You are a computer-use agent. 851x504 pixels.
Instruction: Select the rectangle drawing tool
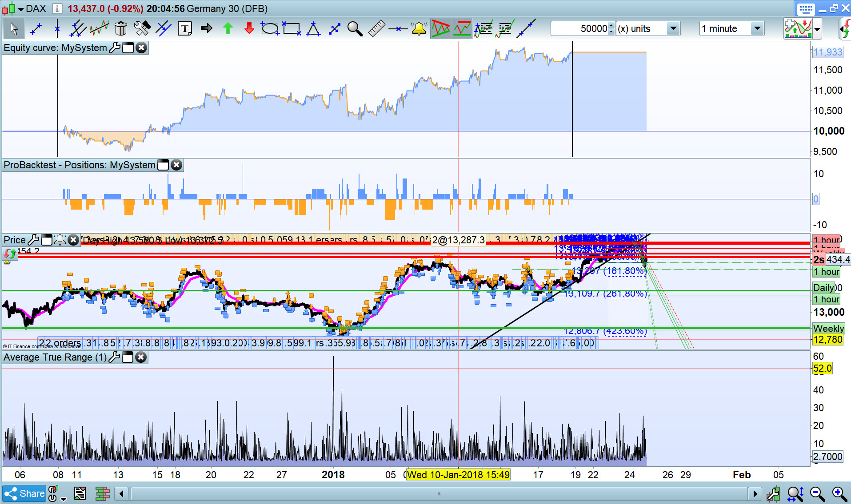pos(292,29)
